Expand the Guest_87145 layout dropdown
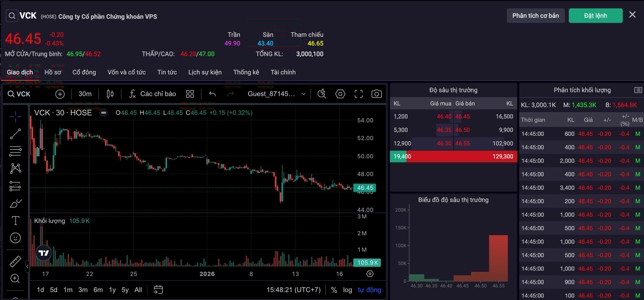 [277, 94]
